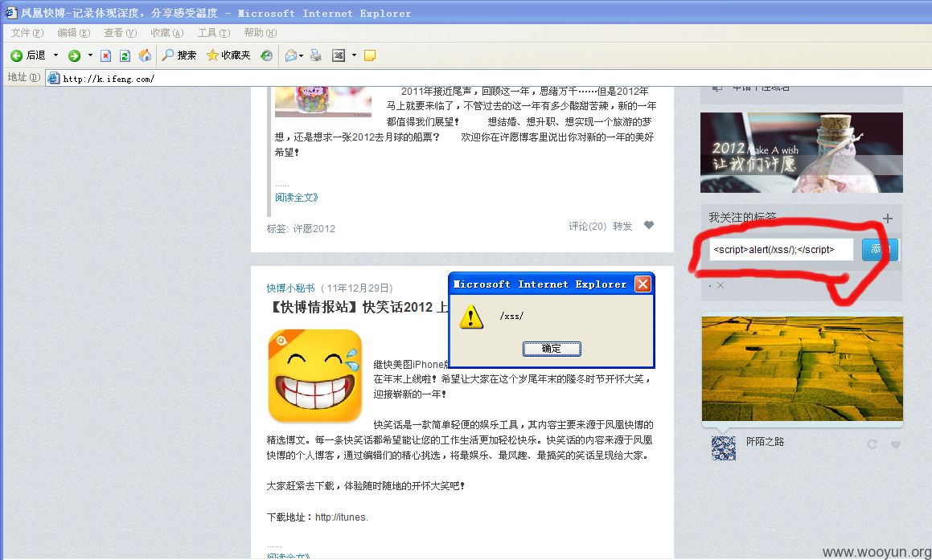Click the Print toolbar icon

(x=315, y=55)
